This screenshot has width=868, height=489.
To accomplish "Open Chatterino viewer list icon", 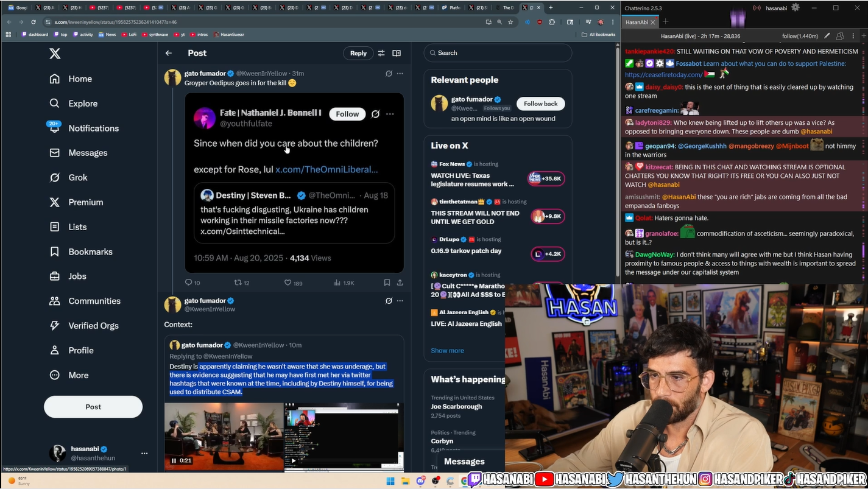I will (x=840, y=36).
